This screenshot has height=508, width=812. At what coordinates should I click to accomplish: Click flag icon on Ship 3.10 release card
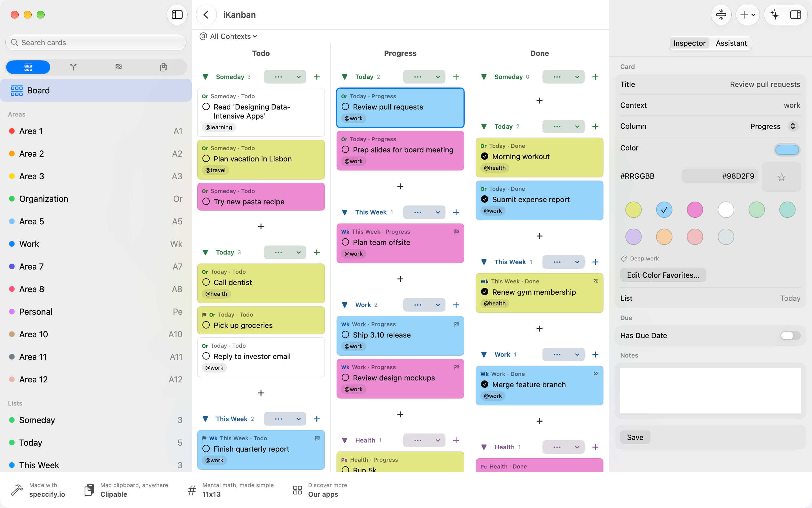[x=456, y=324]
